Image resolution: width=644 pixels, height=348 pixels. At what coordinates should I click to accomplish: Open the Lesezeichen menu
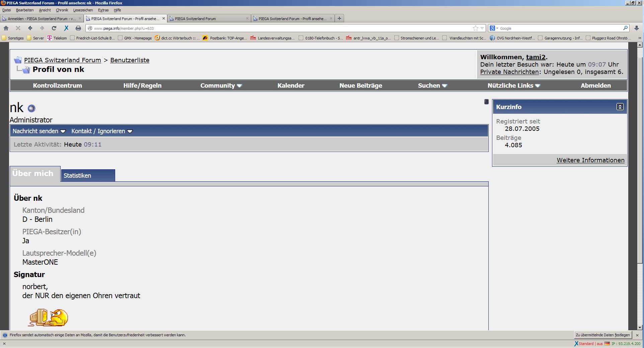coord(83,10)
